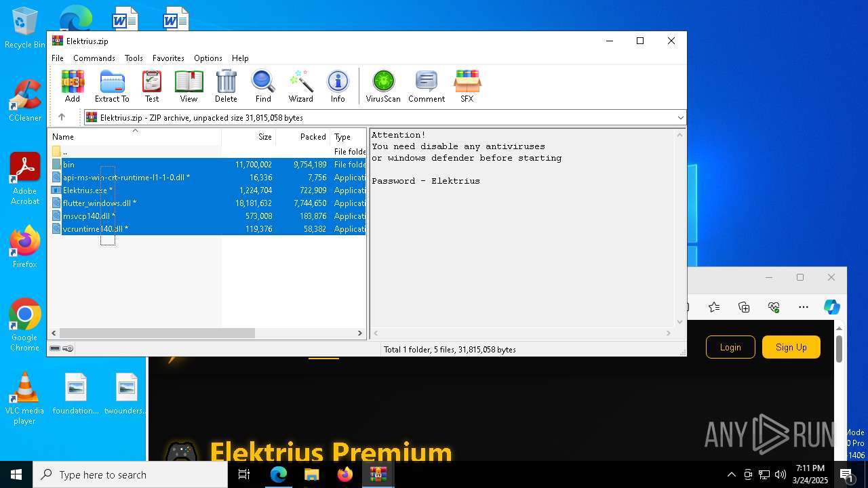Click the comment pane scroll down arrow
The height and width of the screenshot is (488, 868).
tap(680, 322)
